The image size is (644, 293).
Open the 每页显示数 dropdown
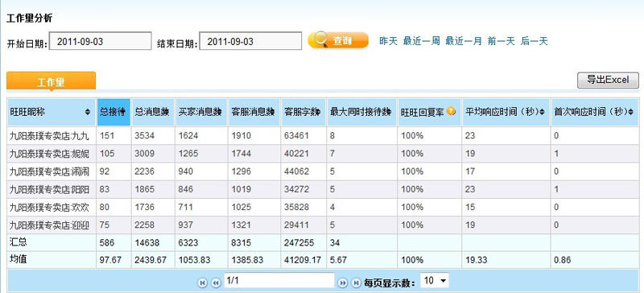pyautogui.click(x=435, y=281)
